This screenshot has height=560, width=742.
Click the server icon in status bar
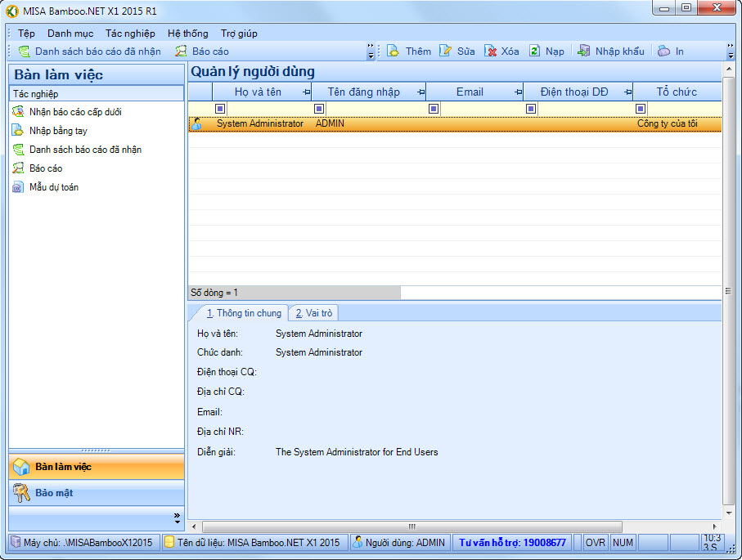[16, 542]
